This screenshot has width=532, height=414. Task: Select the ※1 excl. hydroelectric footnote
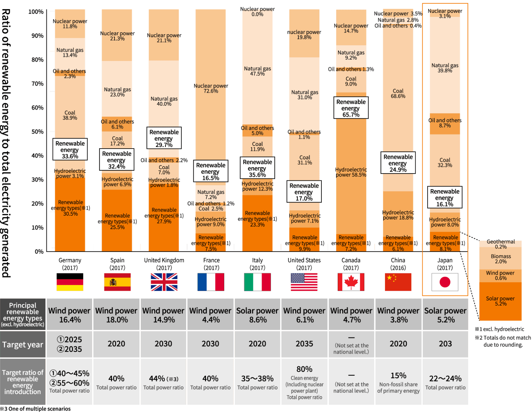[x=500, y=329]
